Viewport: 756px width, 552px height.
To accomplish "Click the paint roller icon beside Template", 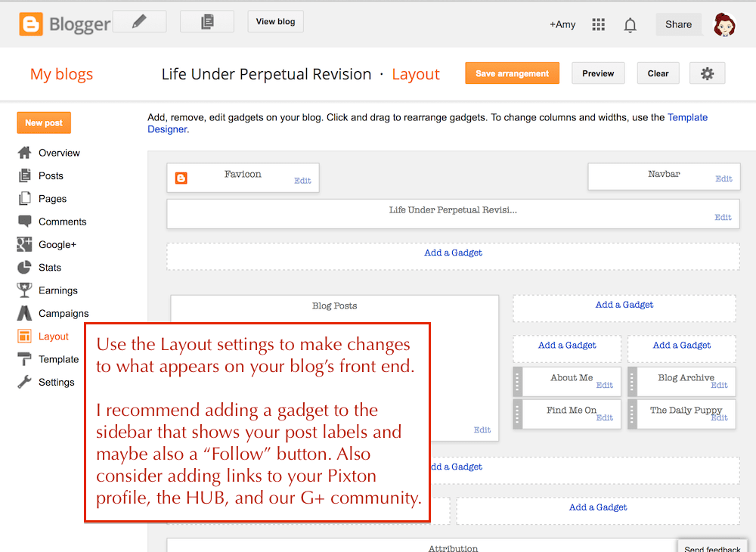I will (x=24, y=359).
